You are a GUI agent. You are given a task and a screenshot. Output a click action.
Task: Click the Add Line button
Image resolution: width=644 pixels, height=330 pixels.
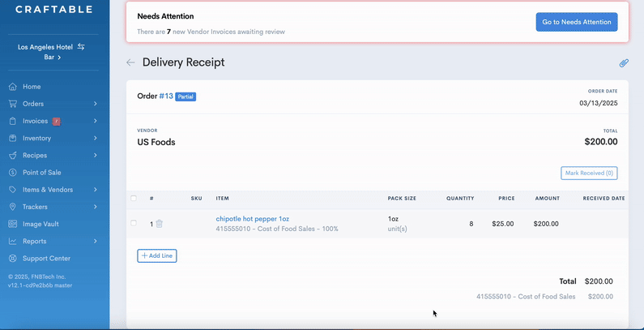pos(156,255)
